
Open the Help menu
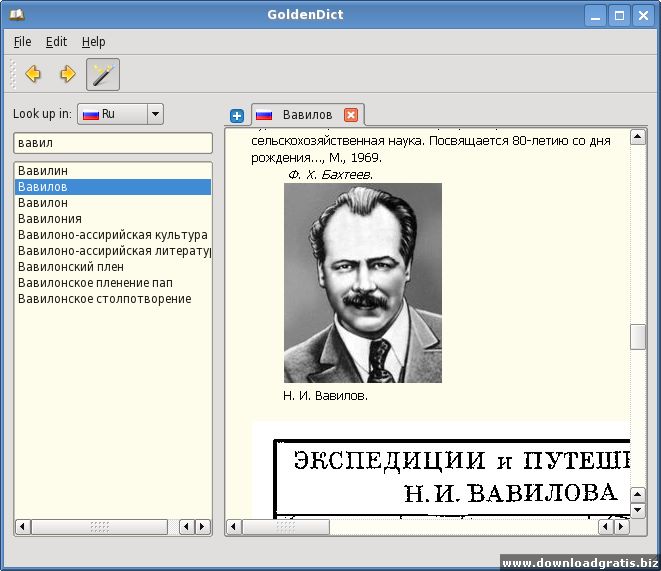[93, 42]
